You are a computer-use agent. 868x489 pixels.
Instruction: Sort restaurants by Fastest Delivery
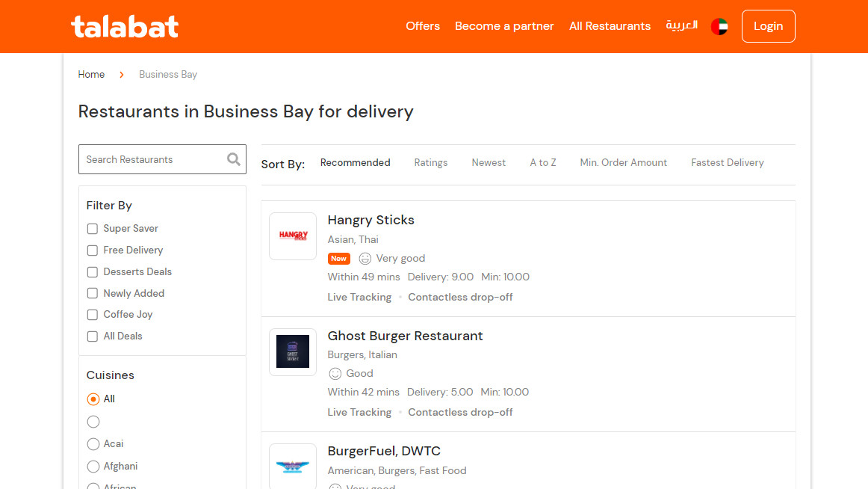(x=727, y=162)
